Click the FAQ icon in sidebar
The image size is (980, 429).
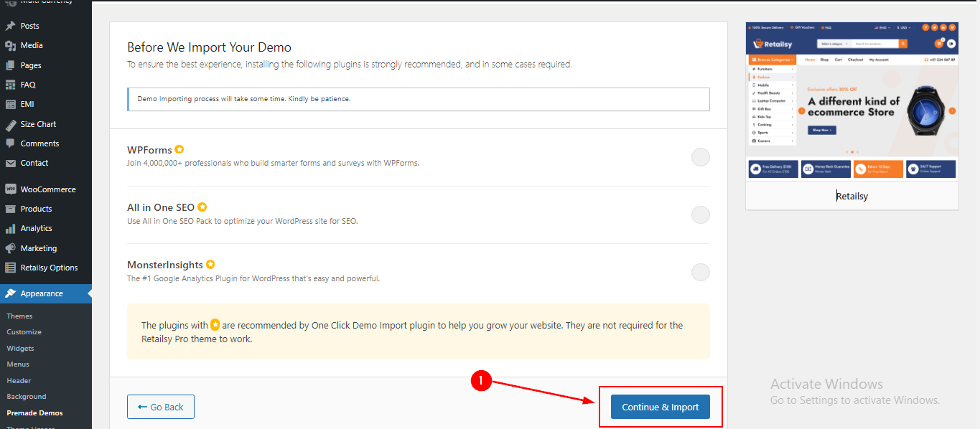10,85
